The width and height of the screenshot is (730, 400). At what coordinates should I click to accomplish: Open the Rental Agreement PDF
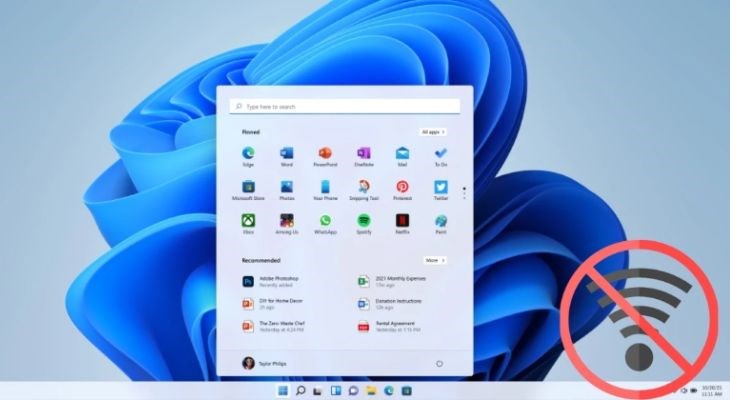pyautogui.click(x=389, y=326)
